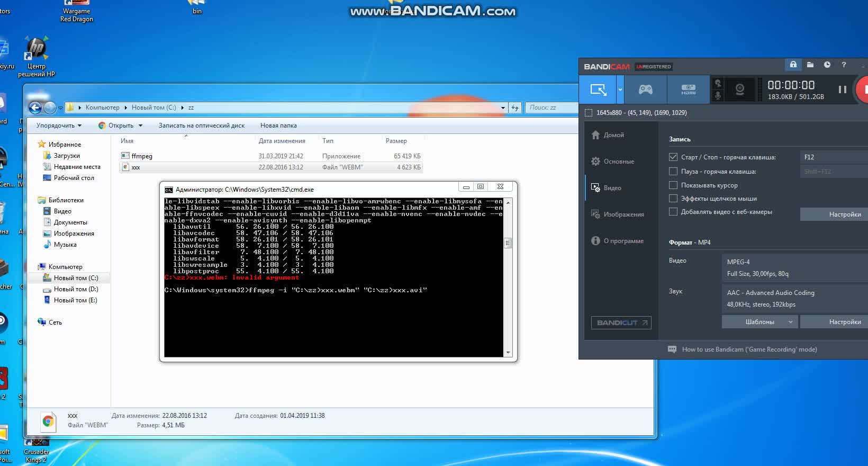Viewport: 868px width, 466px height.
Task: Toggle microphone icon in Bandicam
Action: pyautogui.click(x=718, y=95)
